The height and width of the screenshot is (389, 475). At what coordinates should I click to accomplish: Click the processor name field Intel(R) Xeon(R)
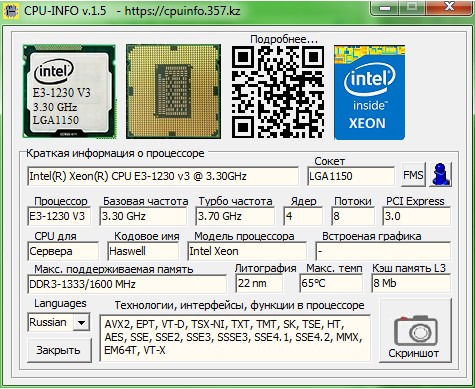pos(163,176)
